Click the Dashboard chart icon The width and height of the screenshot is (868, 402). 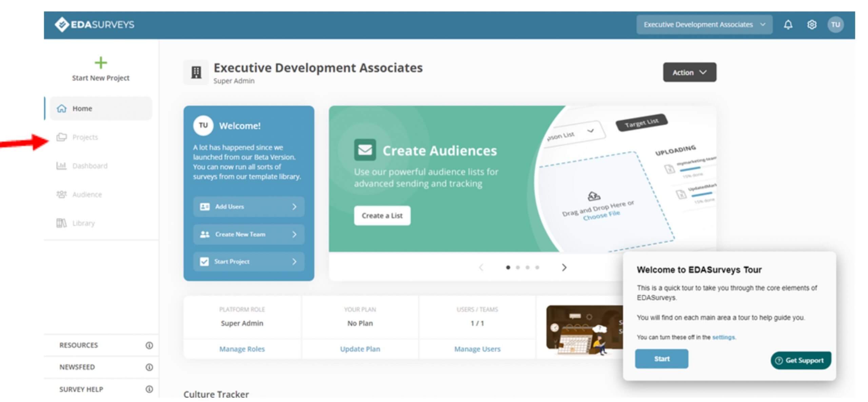point(61,166)
